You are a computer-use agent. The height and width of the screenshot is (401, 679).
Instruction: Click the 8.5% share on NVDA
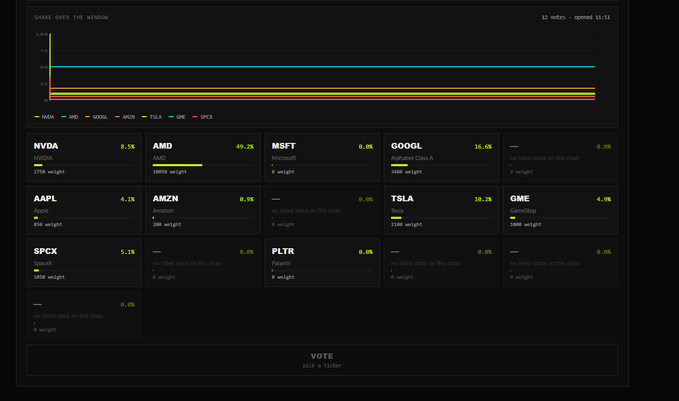tap(127, 147)
